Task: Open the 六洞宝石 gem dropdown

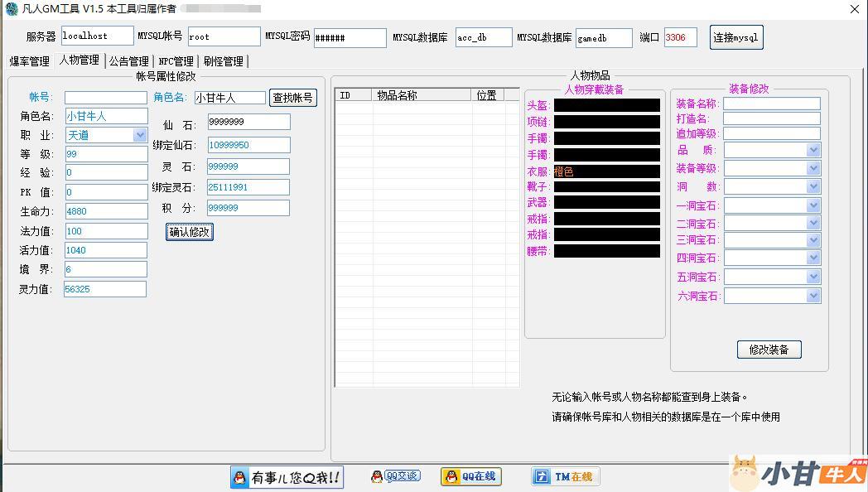Action: (813, 296)
